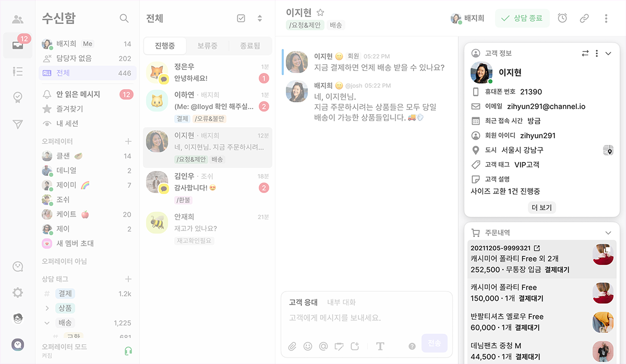Select the 결제 colored tag under 상담 태그
Viewport: 626px width, 364px height.
(66, 294)
